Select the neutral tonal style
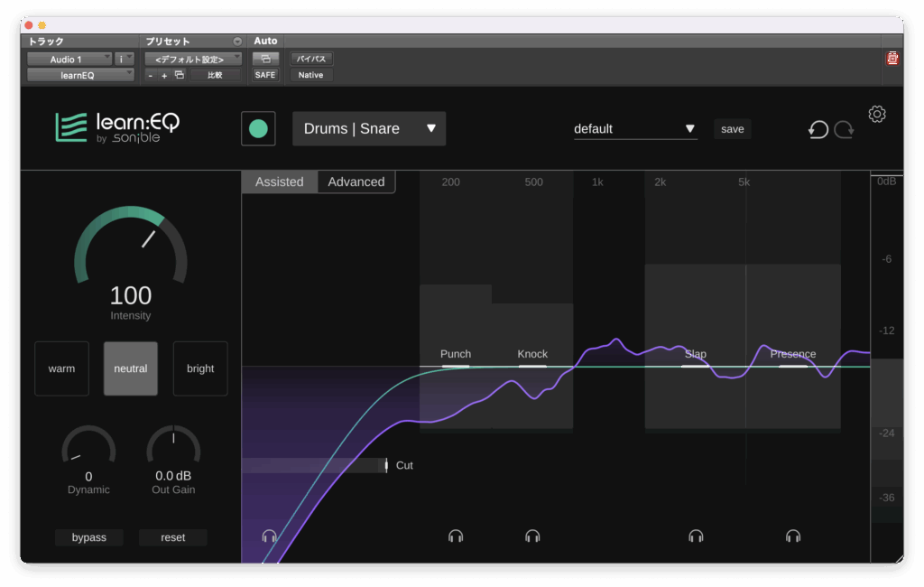This screenshot has height=587, width=924. 131,368
